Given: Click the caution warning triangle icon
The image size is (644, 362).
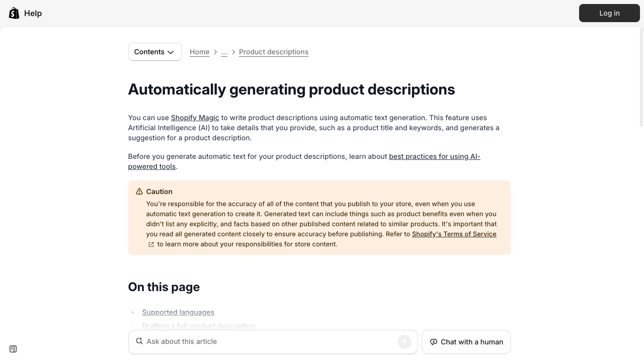Looking at the screenshot, I should click(139, 192).
